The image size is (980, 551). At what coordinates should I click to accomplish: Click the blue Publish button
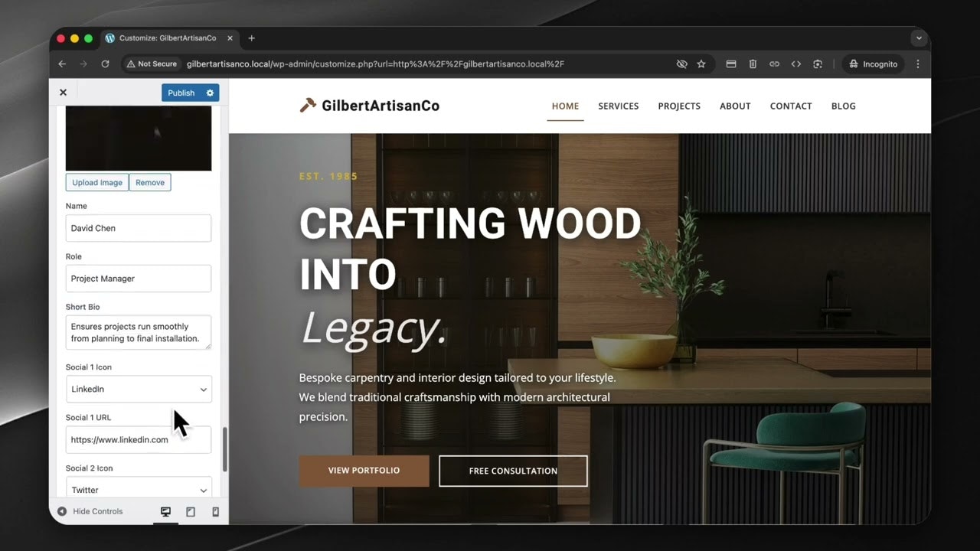[181, 93]
